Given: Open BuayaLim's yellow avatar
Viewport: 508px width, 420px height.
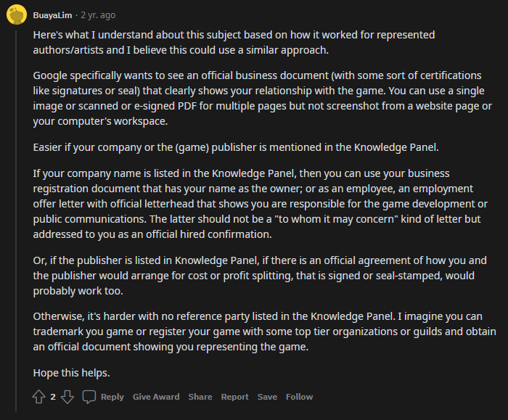Looking at the screenshot, I should (17, 15).
